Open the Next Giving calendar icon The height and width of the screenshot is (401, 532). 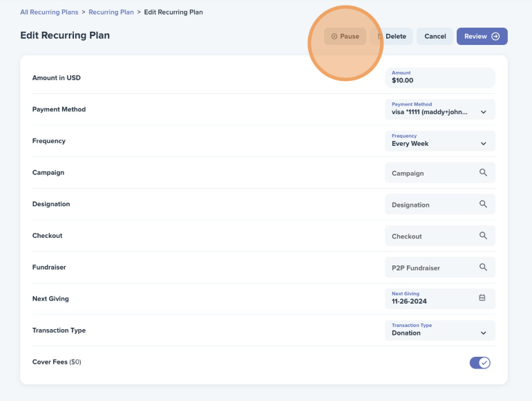click(x=482, y=298)
